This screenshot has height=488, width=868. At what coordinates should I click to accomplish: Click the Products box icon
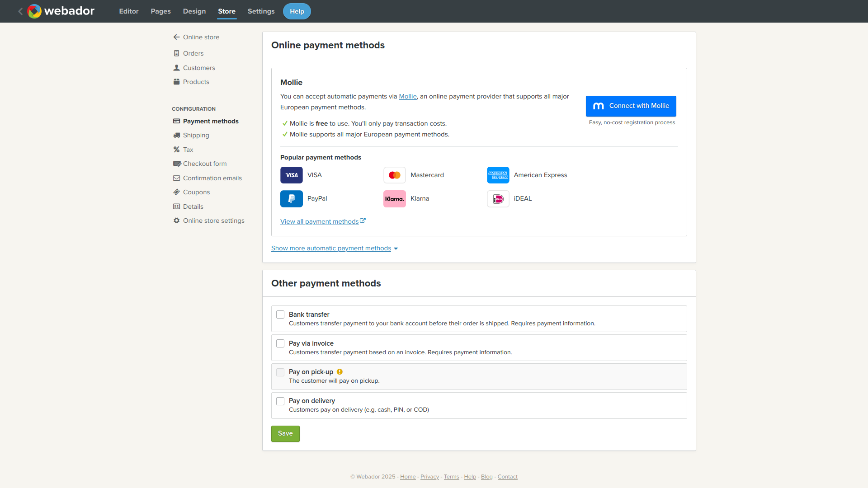[176, 82]
